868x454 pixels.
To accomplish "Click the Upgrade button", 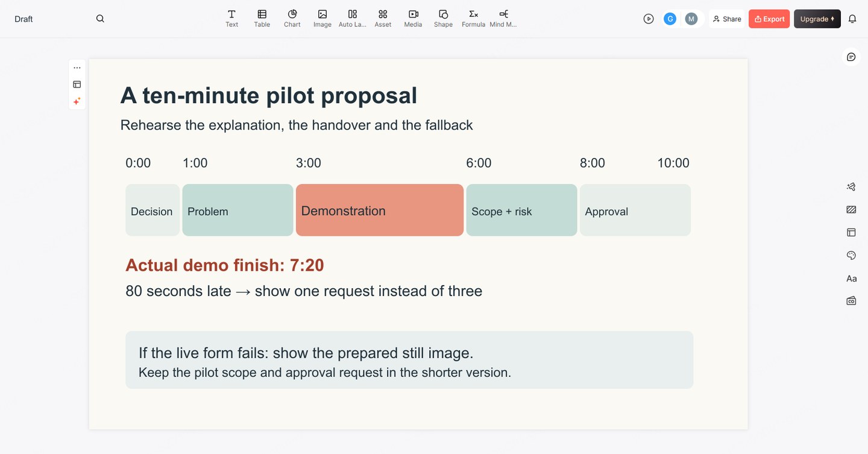I will coord(817,19).
